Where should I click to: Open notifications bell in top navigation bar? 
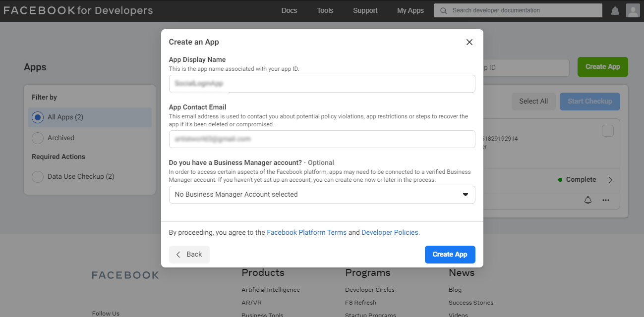click(x=615, y=10)
